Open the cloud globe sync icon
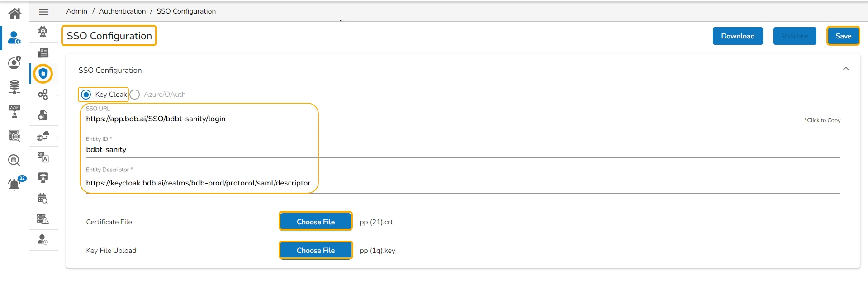Screen dimensions: 868x290 43,136
